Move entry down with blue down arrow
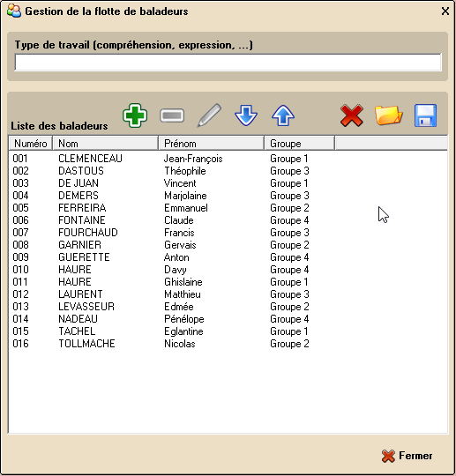 [246, 115]
